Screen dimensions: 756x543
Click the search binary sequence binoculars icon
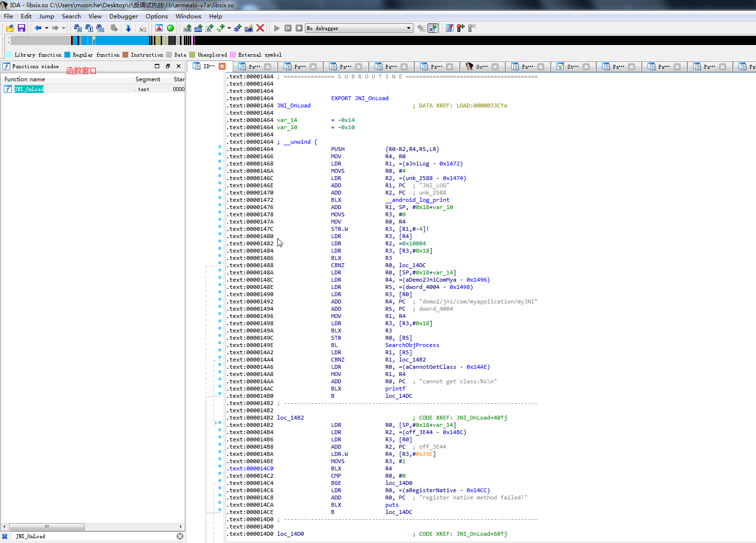tap(100, 28)
